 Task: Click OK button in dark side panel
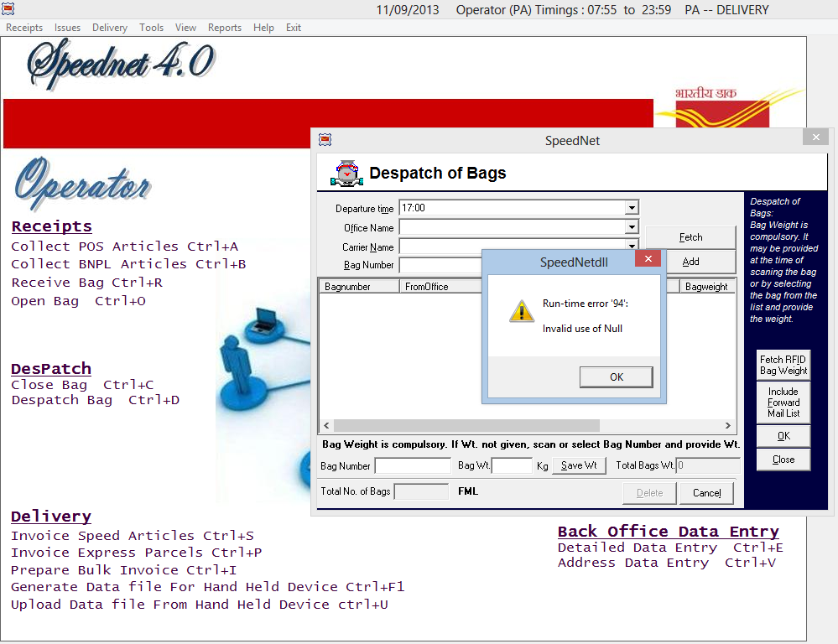[783, 436]
